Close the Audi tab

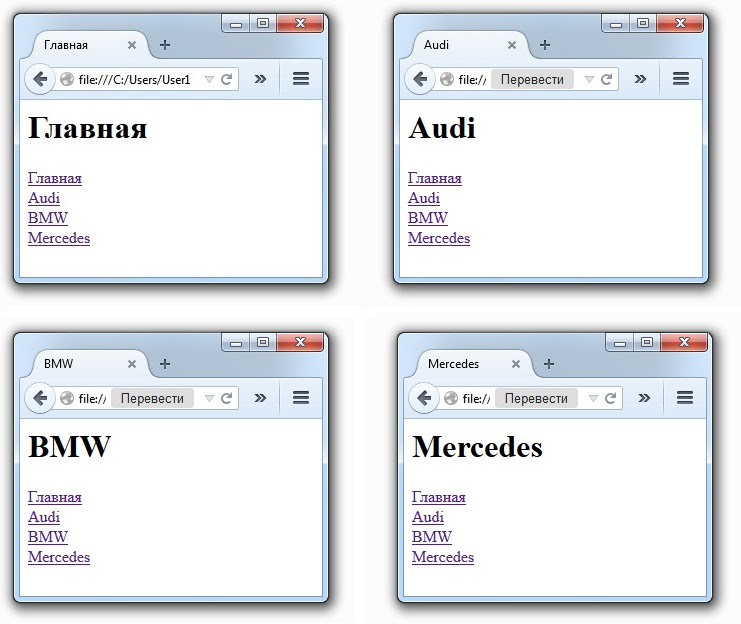point(512,45)
